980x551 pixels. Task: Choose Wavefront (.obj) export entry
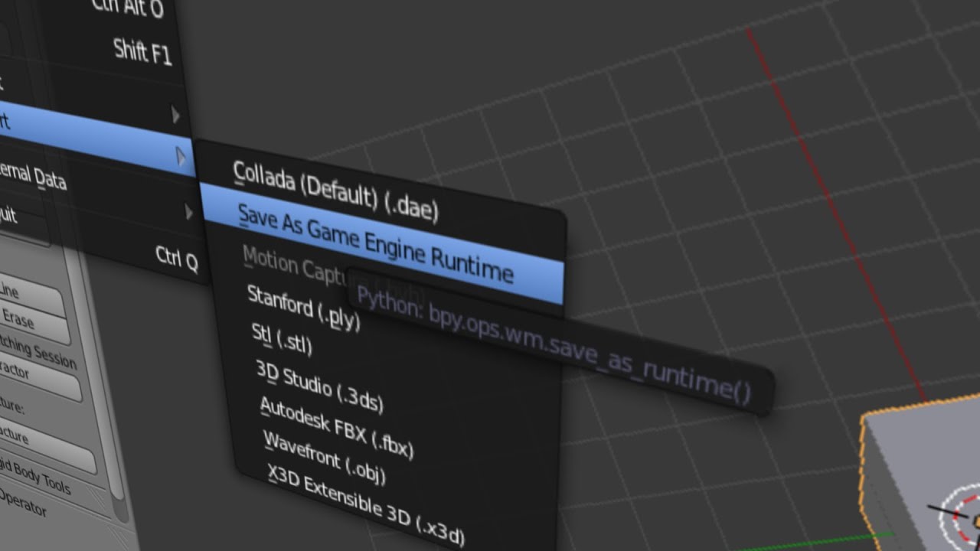click(x=325, y=458)
